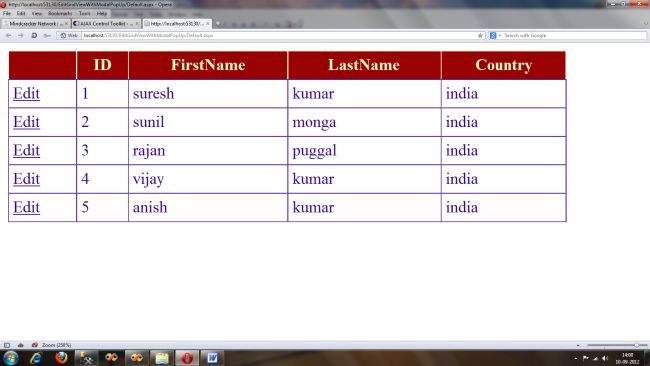Click the Action Center flag in tray
The width and height of the screenshot is (650, 366).
pos(585,358)
